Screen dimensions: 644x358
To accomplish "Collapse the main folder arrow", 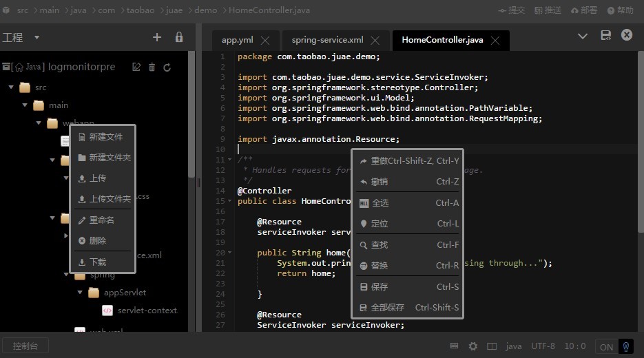I will 25,105.
